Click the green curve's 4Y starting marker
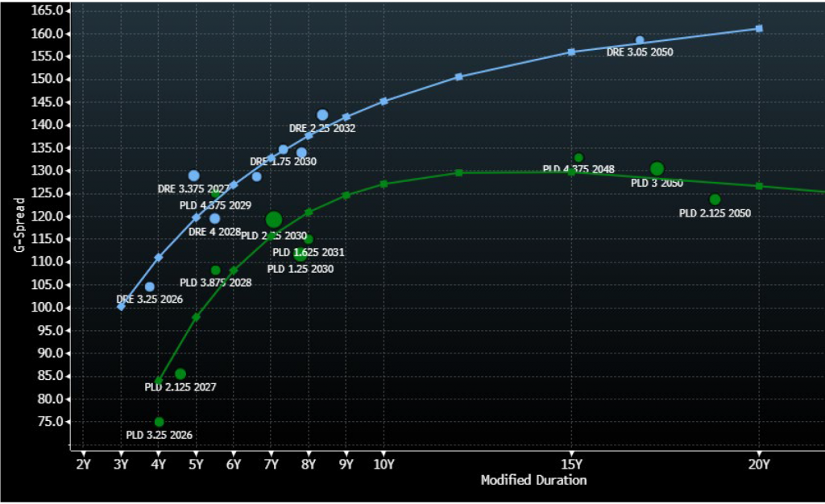 click(159, 382)
